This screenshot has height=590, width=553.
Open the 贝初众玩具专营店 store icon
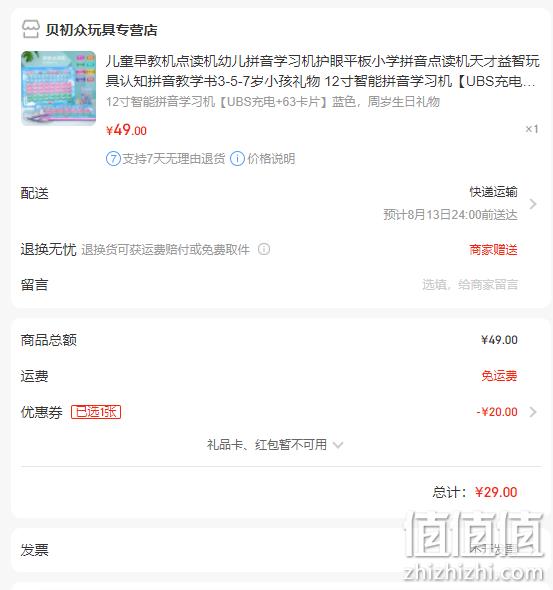pyautogui.click(x=30, y=29)
